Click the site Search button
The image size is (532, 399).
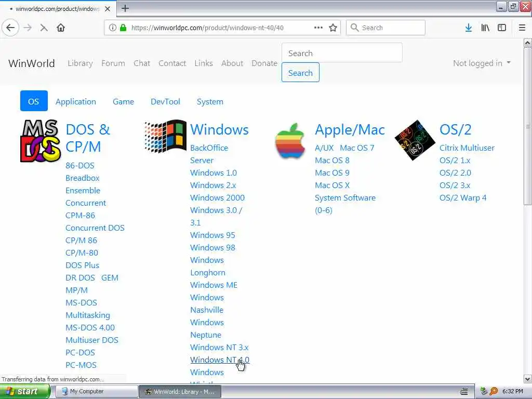pyautogui.click(x=300, y=72)
